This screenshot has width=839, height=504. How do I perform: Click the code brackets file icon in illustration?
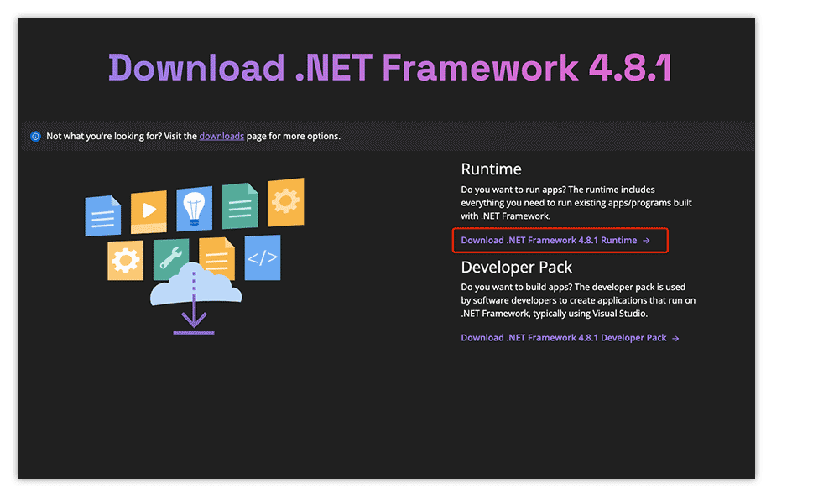pyautogui.click(x=263, y=257)
